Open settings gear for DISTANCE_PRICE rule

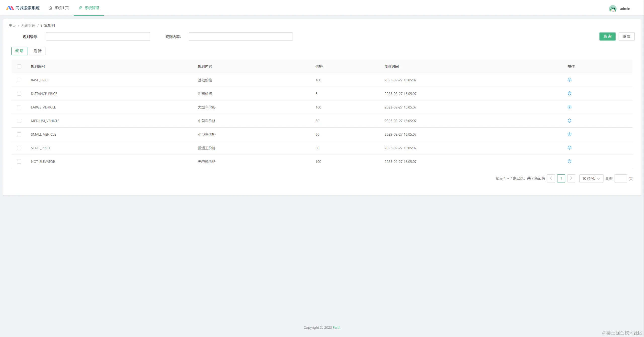coord(570,93)
